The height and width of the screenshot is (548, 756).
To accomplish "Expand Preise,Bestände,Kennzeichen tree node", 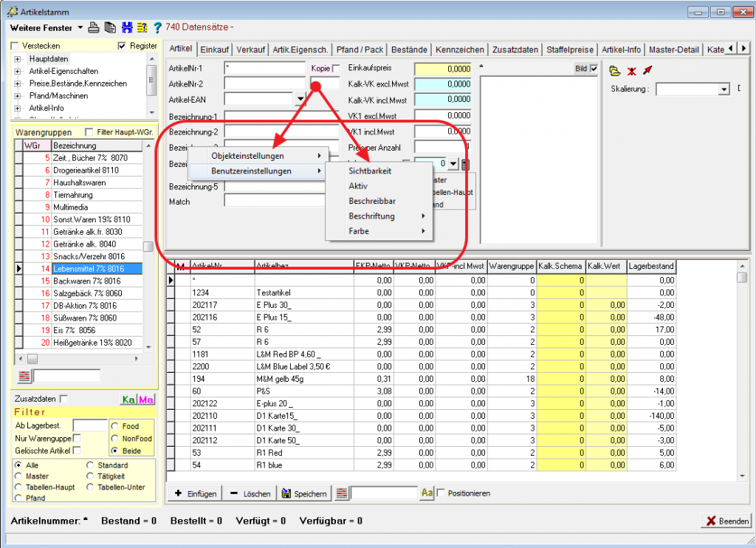I will 18,83.
